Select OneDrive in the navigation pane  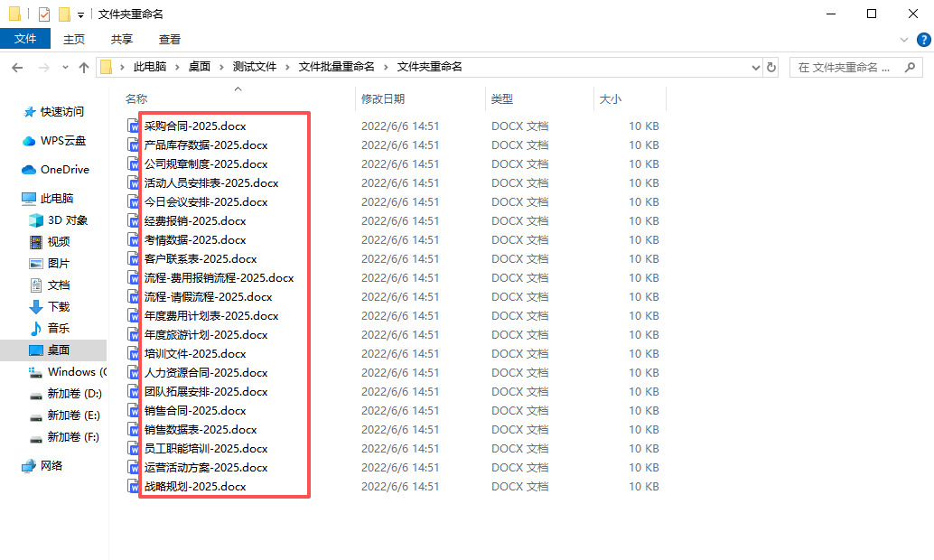click(x=64, y=169)
